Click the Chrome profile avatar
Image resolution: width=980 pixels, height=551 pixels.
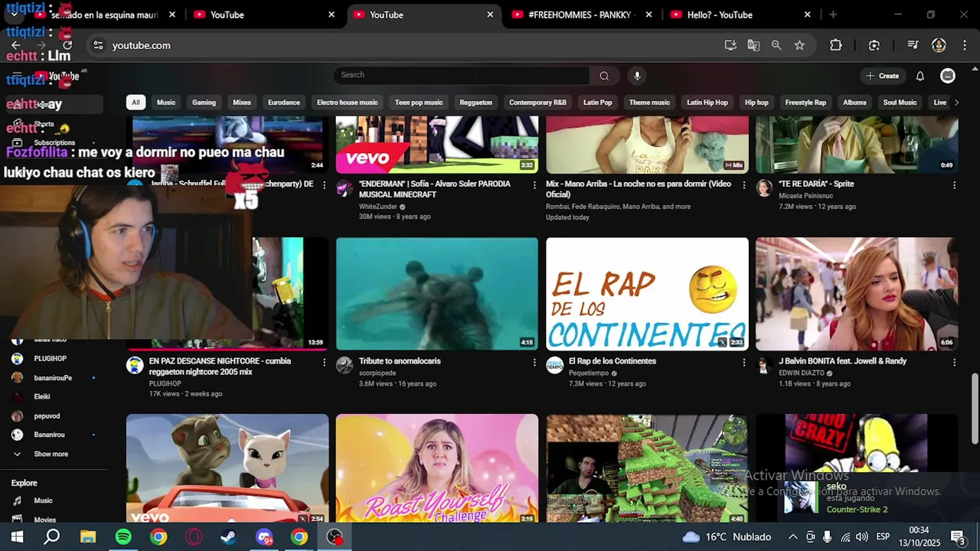[939, 45]
